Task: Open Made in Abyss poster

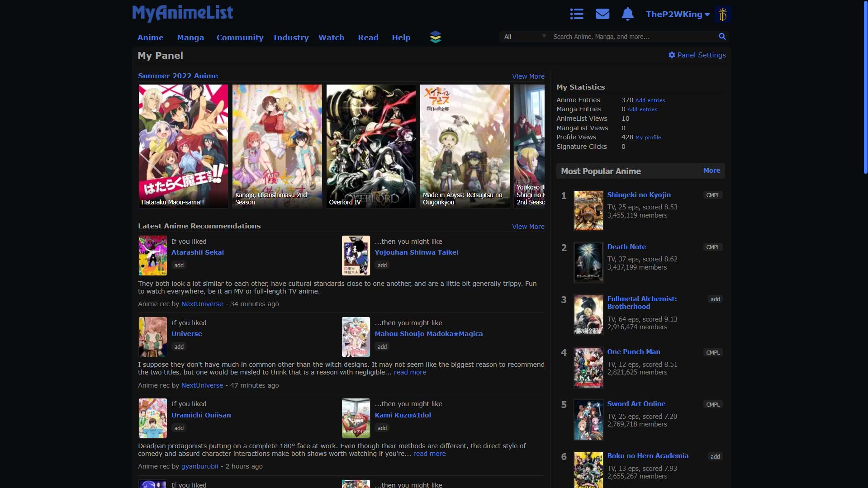Action: (465, 146)
